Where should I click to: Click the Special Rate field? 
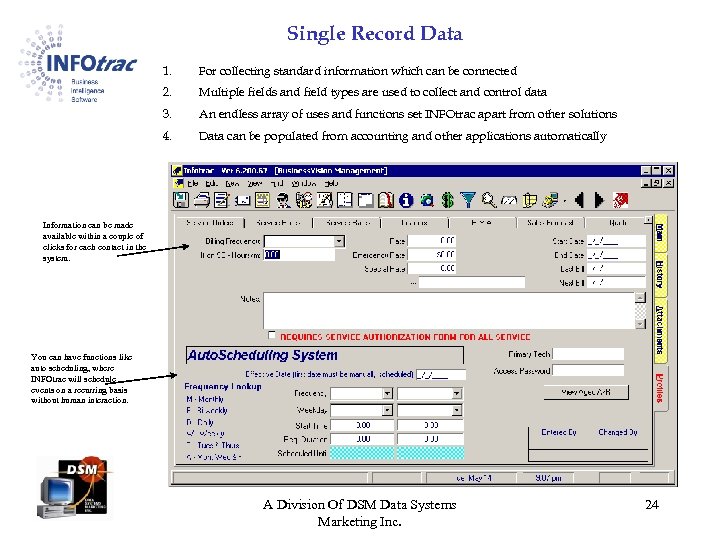[432, 268]
